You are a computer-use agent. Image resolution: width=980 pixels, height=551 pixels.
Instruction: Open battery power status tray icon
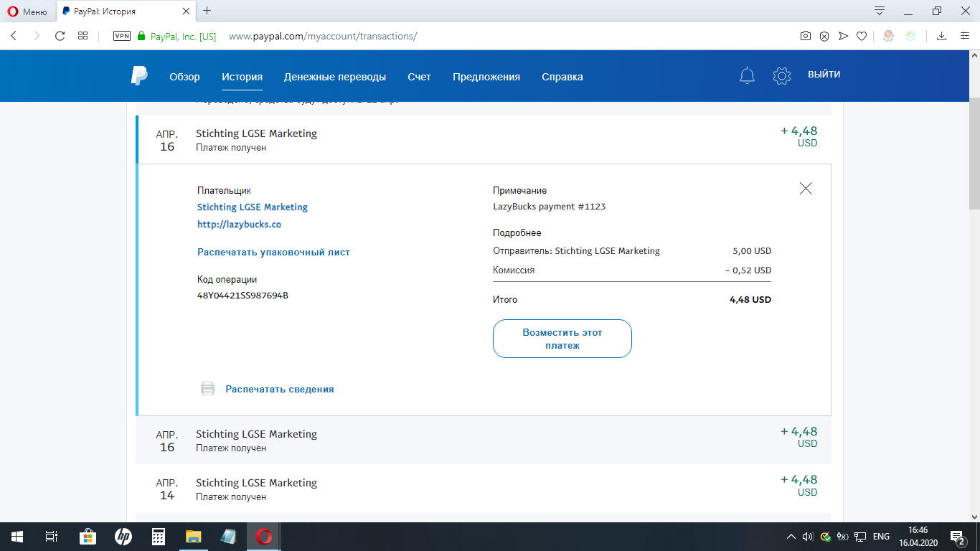tap(843, 537)
